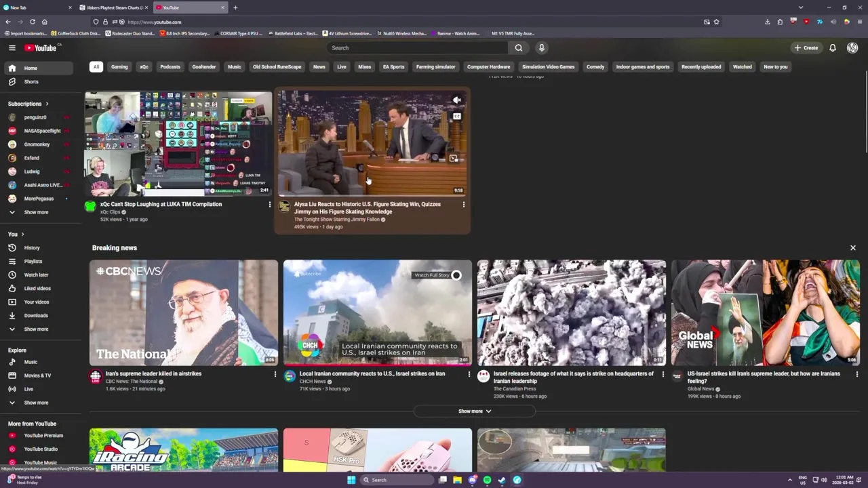Select the Podcasts filter chip

click(x=170, y=66)
